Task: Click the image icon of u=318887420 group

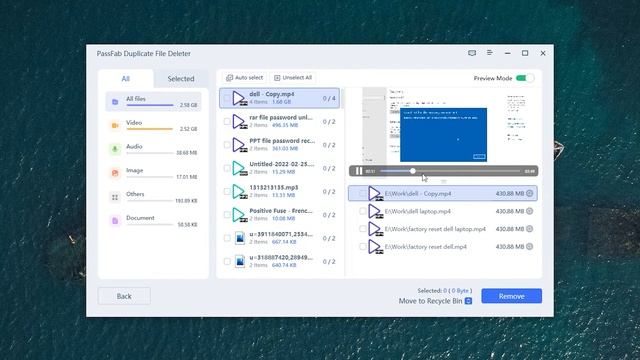Action: [240, 261]
